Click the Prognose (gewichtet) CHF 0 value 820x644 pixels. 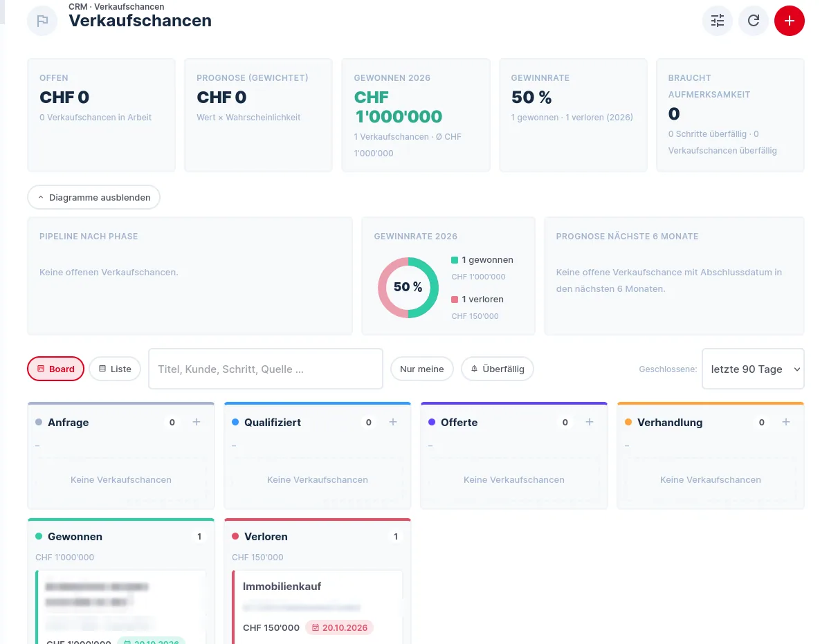[221, 98]
